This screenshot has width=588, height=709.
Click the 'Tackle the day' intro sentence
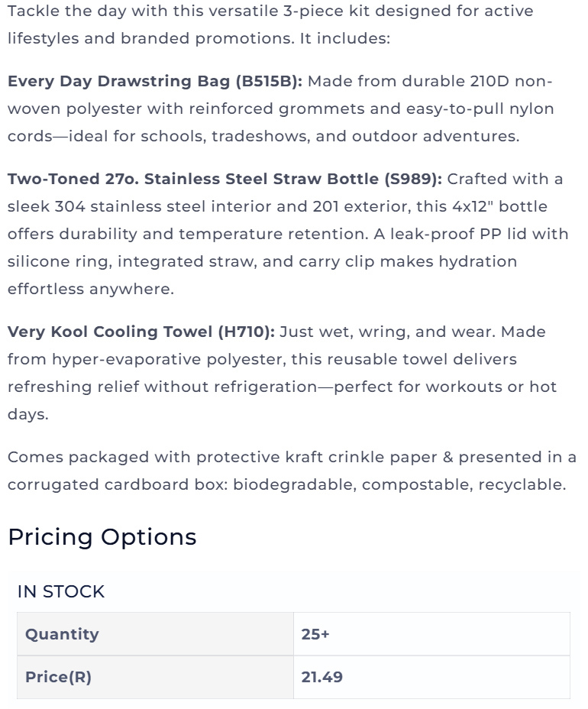click(x=270, y=24)
